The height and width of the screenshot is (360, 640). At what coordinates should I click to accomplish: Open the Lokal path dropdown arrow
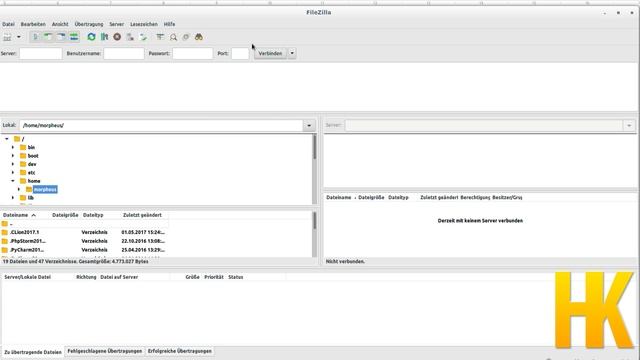[x=309, y=125]
